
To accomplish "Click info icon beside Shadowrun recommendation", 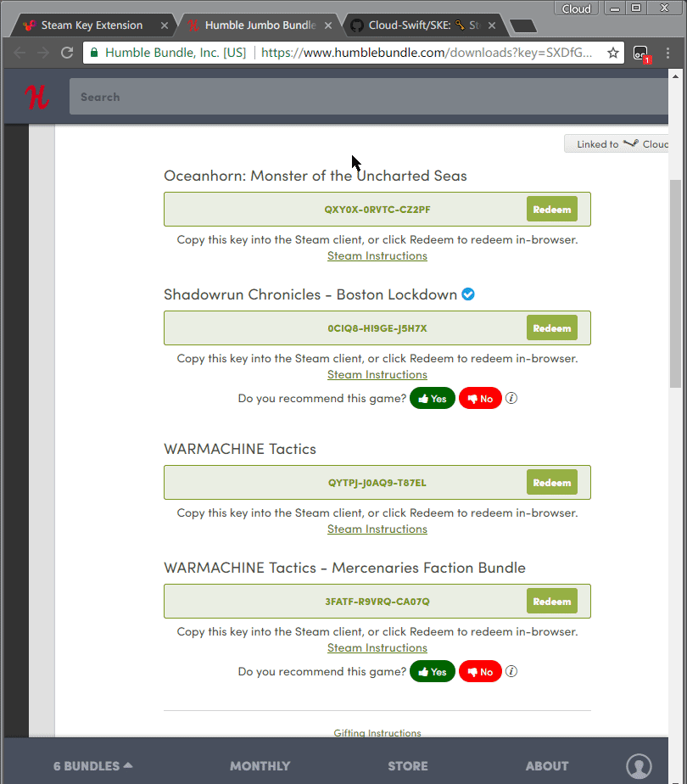I will [511, 399].
